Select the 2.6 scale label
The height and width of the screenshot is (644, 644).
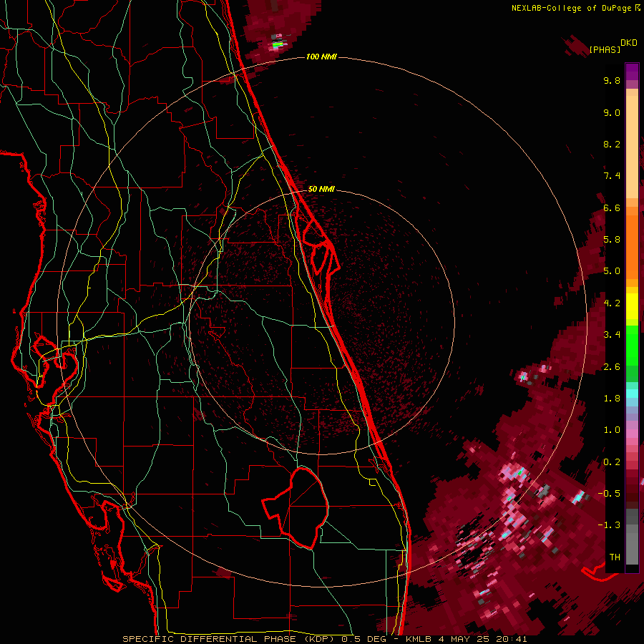[x=612, y=367]
